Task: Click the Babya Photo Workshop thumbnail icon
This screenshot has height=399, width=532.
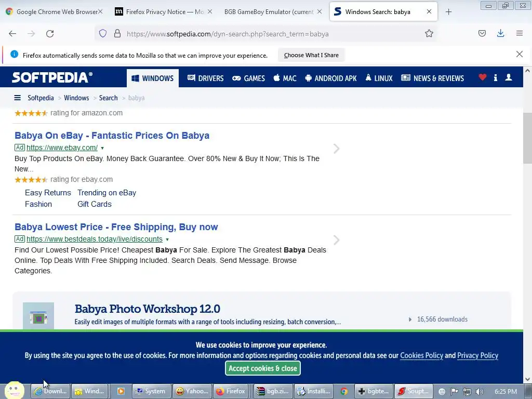Action: (x=38, y=316)
